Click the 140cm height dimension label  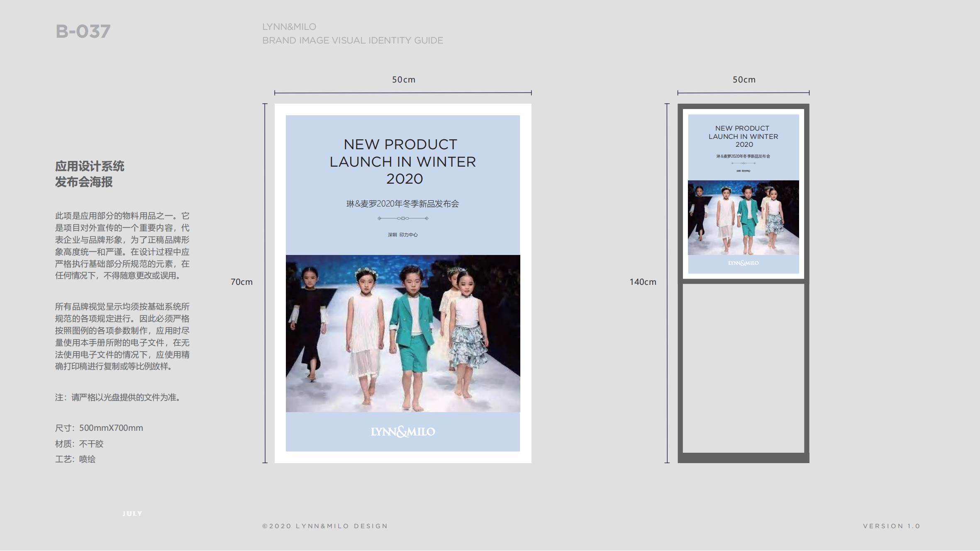coord(643,282)
